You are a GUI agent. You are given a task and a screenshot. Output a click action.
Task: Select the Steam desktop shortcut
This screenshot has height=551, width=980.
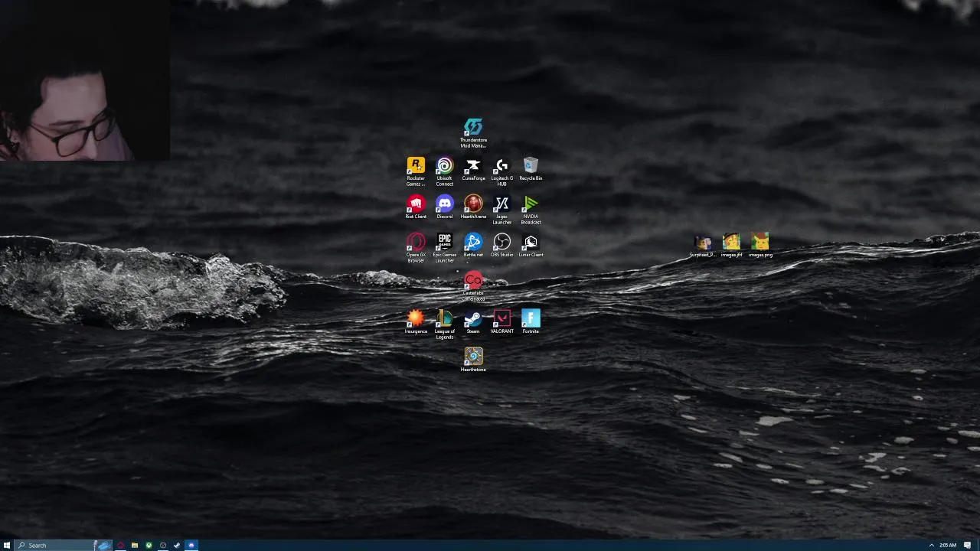(x=473, y=322)
